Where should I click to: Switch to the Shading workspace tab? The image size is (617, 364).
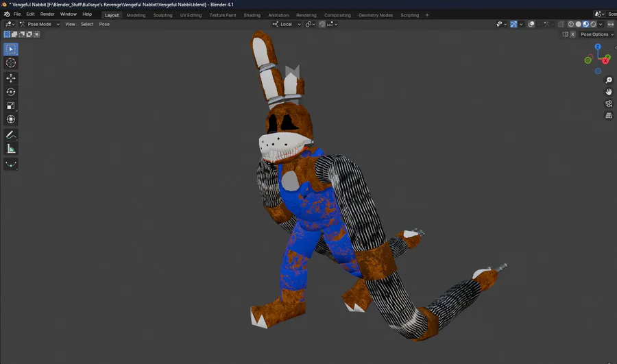coord(252,15)
